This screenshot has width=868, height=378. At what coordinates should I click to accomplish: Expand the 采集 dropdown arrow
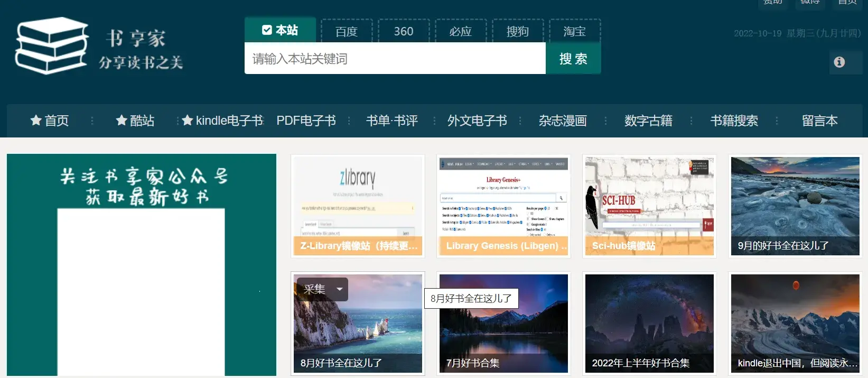340,289
